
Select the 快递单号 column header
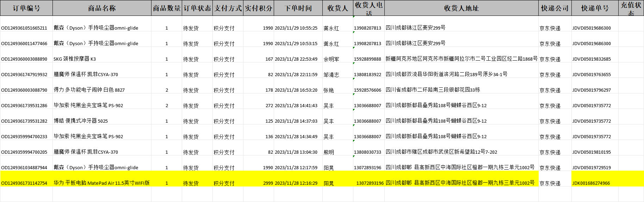pyautogui.click(x=595, y=8)
